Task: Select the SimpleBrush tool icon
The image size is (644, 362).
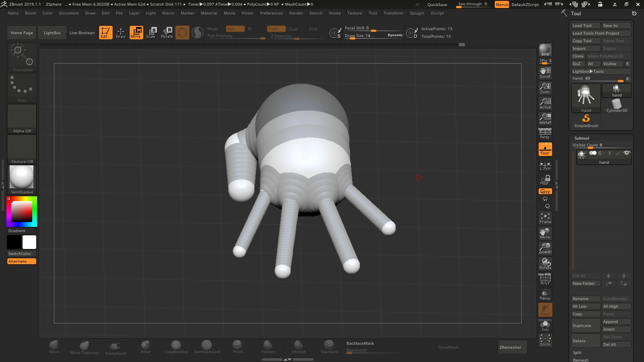Action: tap(586, 121)
